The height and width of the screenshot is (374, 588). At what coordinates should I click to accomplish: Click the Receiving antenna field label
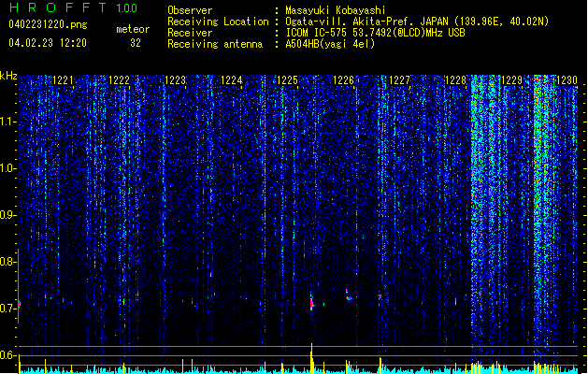coord(215,44)
